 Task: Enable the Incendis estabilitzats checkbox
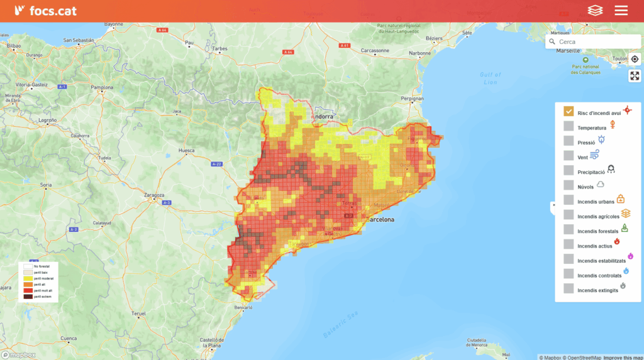569,259
